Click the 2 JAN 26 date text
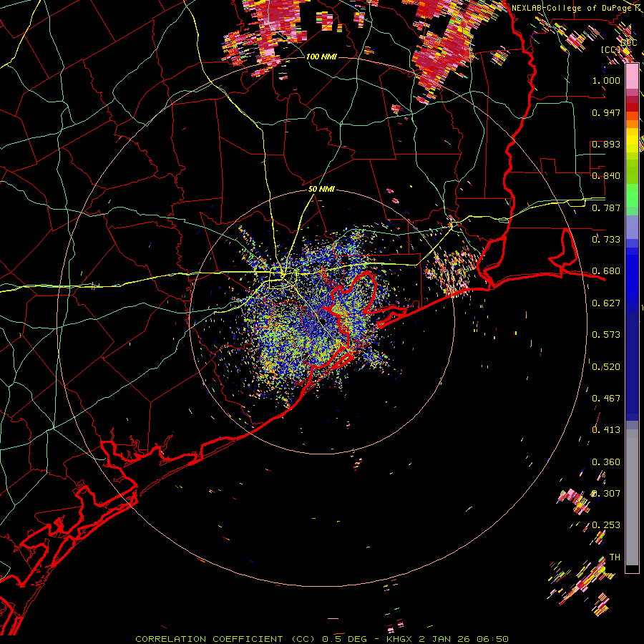Image resolution: width=644 pixels, height=644 pixels. pyautogui.click(x=444, y=639)
